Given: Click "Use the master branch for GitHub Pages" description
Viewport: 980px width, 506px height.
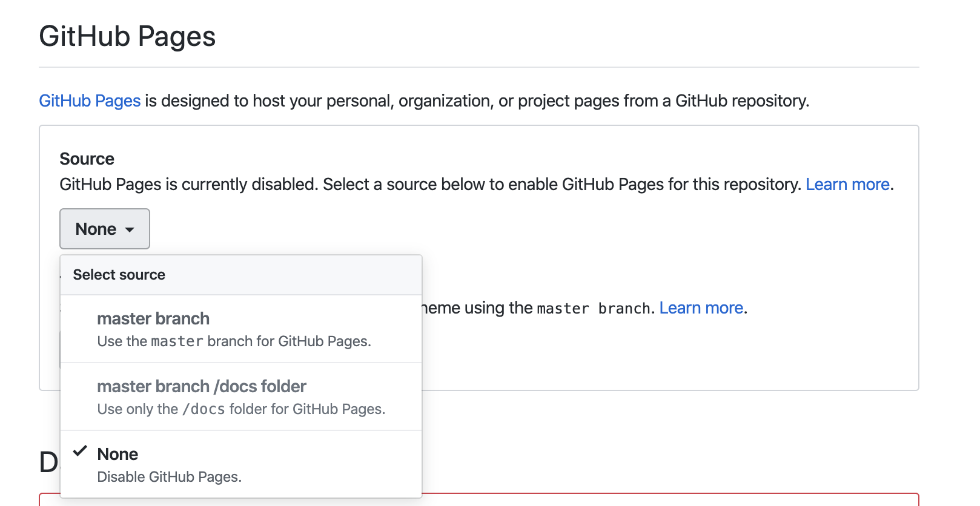Looking at the screenshot, I should pyautogui.click(x=234, y=341).
